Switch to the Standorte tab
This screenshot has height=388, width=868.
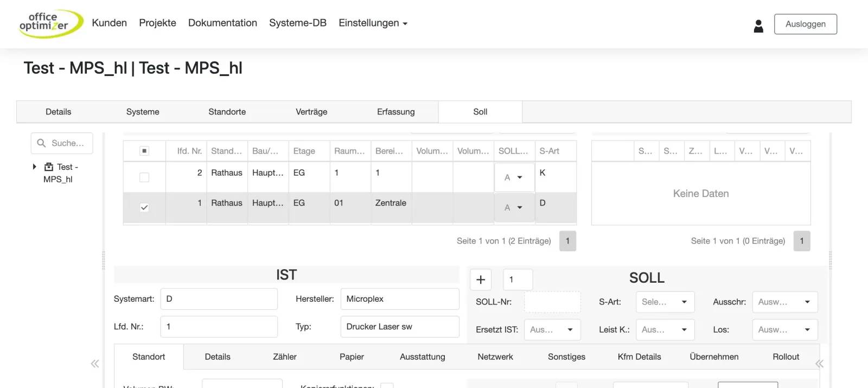(x=227, y=112)
